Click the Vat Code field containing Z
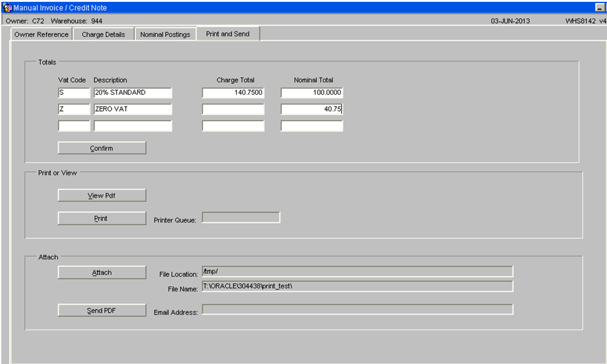The width and height of the screenshot is (607, 364). 74,109
